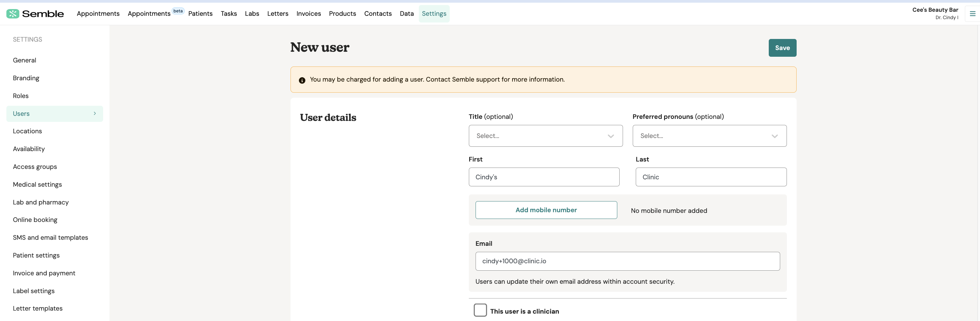980x321 pixels.
Task: Open the Appointments beta tab
Action: click(155, 14)
